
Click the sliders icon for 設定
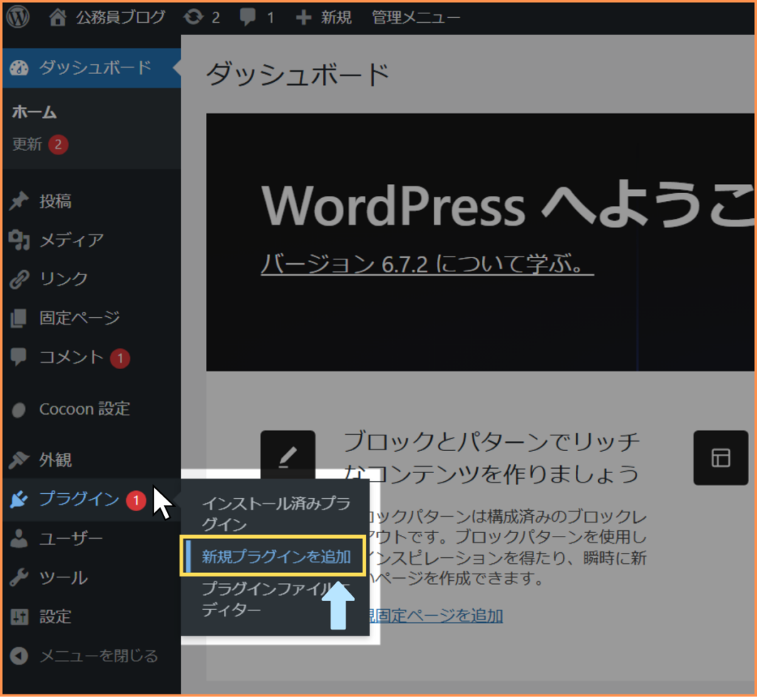pyautogui.click(x=19, y=617)
